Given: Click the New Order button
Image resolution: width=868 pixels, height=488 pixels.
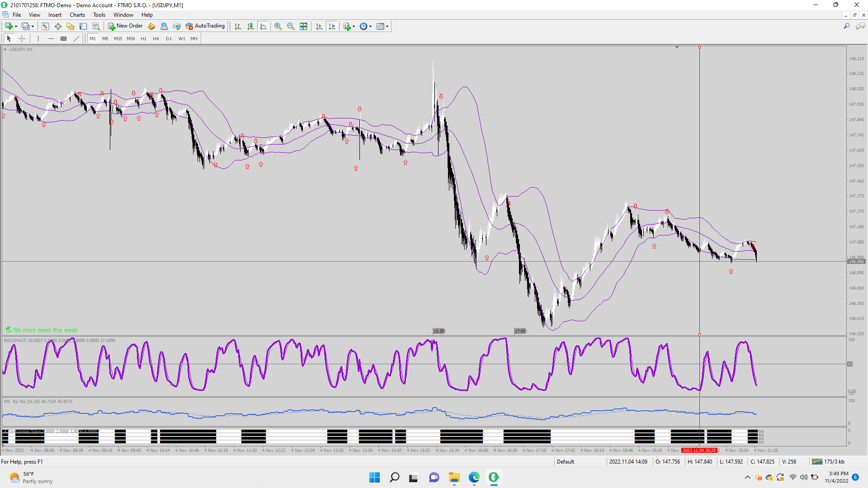Looking at the screenshot, I should click(x=125, y=26).
